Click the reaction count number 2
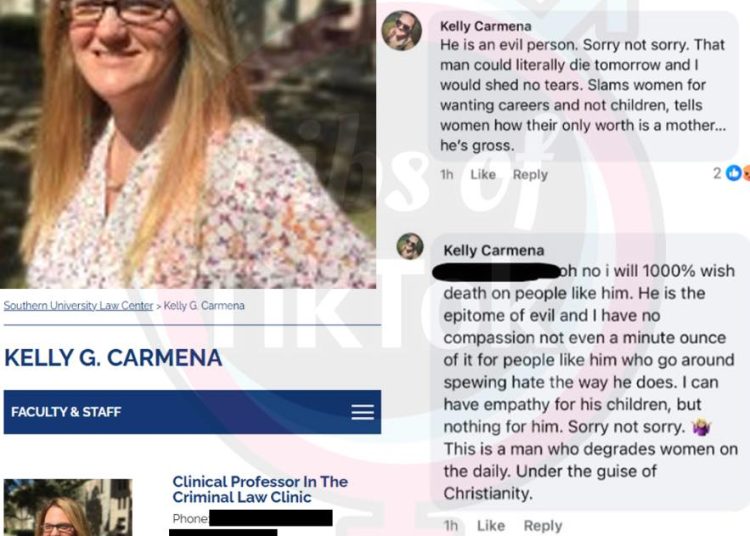The image size is (750, 536). [x=717, y=173]
